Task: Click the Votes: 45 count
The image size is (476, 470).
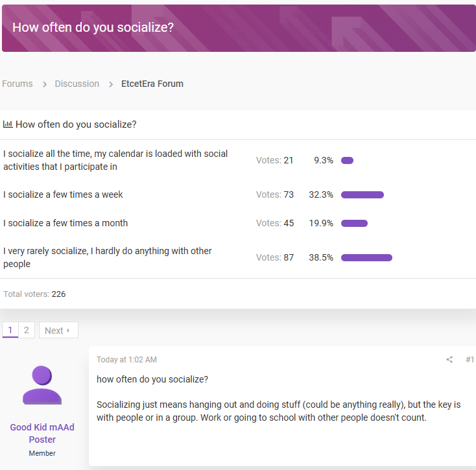Action: (x=275, y=223)
